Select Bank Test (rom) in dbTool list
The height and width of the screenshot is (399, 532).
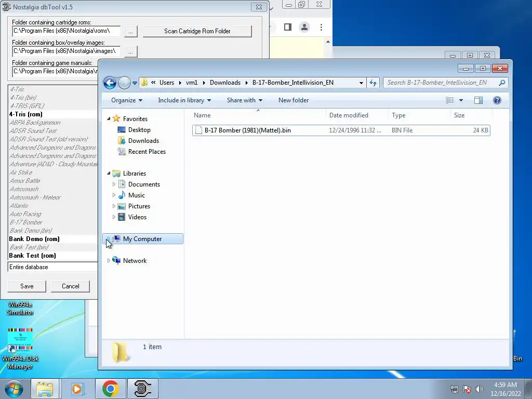coord(53,256)
